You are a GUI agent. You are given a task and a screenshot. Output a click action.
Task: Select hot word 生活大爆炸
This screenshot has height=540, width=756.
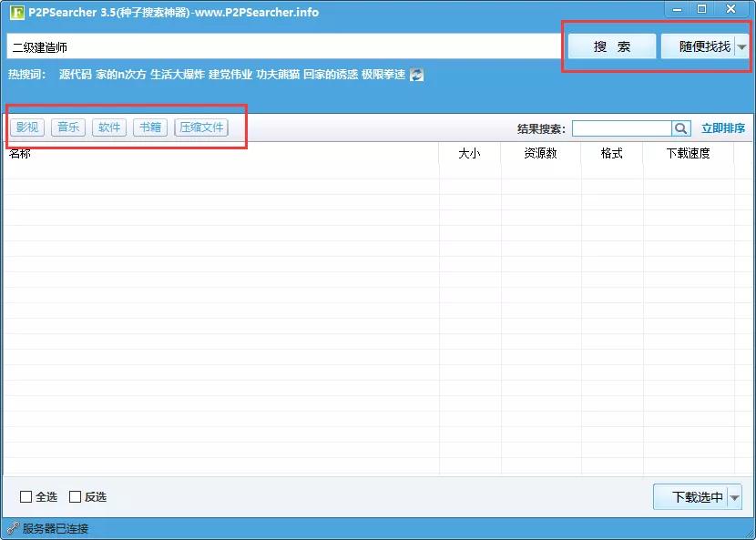pyautogui.click(x=178, y=75)
